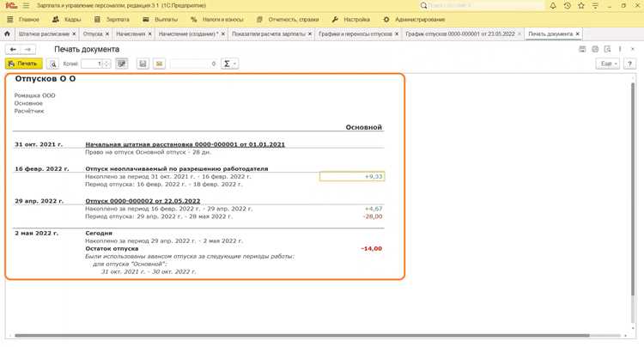Click the help question mark button
This screenshot has height=347, width=644.
point(629,64)
